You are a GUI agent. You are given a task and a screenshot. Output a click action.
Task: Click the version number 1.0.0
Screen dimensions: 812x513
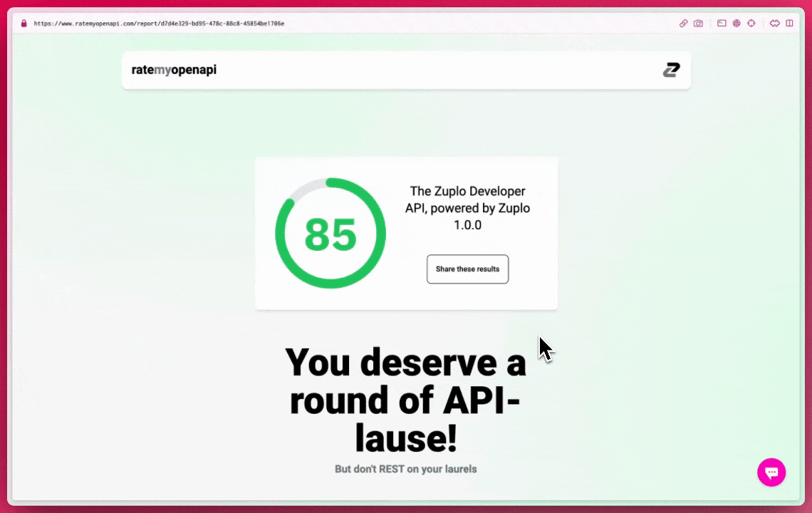(x=468, y=225)
